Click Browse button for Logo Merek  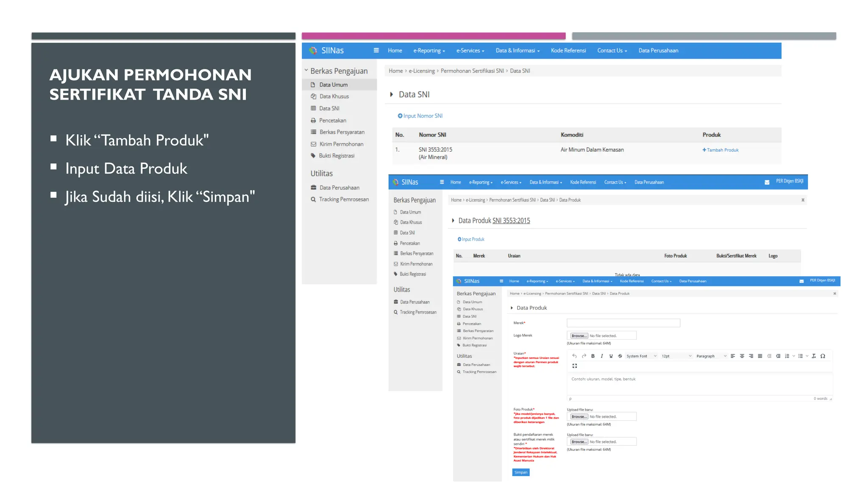tap(579, 335)
